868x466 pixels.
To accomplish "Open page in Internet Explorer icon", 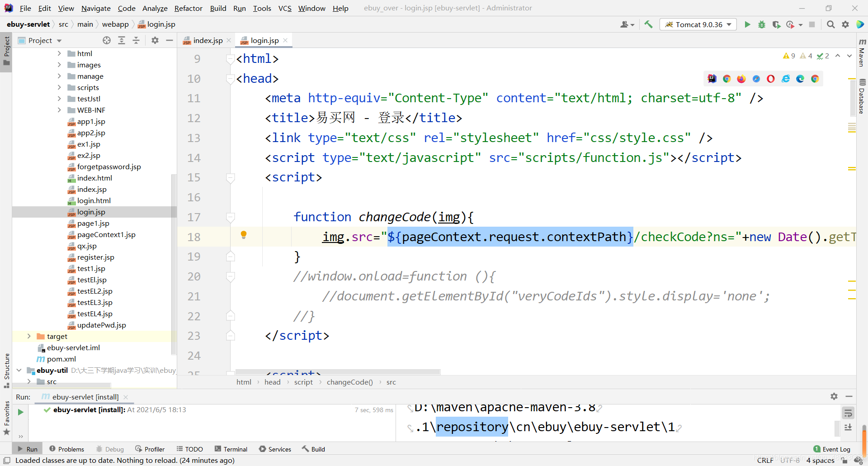I will [x=786, y=79].
